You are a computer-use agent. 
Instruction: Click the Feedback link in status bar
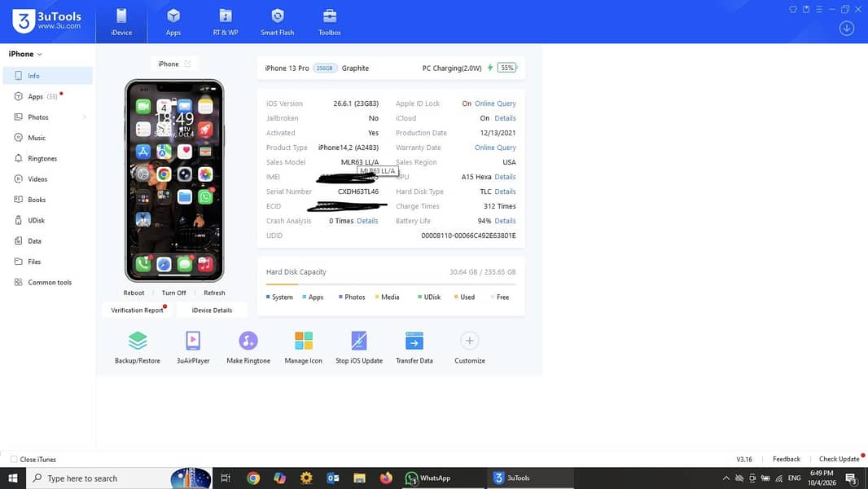(787, 459)
